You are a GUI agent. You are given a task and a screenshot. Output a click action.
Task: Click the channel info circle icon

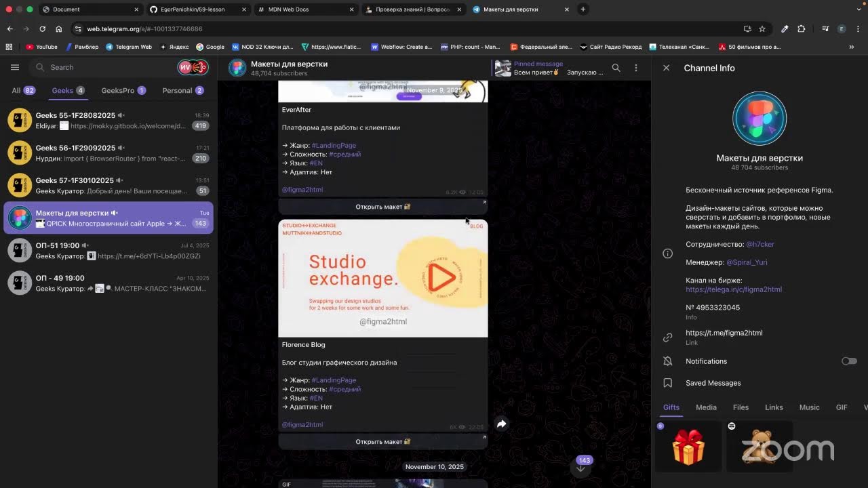click(668, 253)
